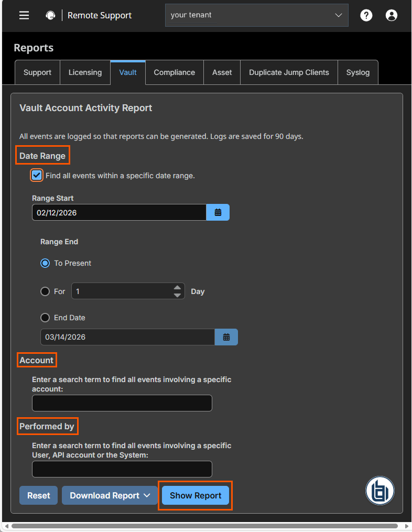Click the Performed by search field
Screen dimensions: 412x532
click(122, 469)
